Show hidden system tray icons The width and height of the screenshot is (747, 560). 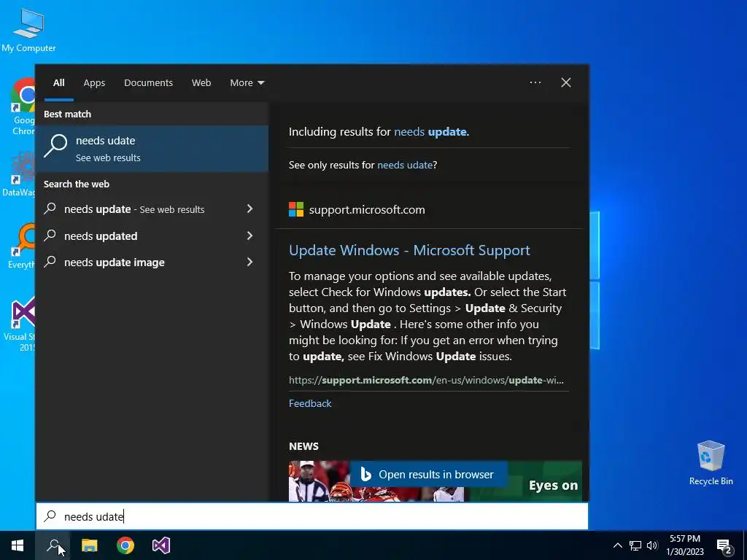coord(617,545)
